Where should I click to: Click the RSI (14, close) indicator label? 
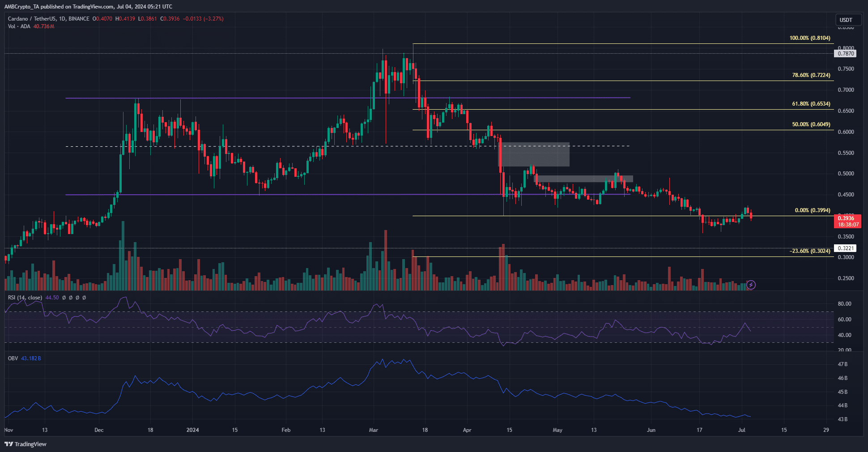tap(25, 298)
